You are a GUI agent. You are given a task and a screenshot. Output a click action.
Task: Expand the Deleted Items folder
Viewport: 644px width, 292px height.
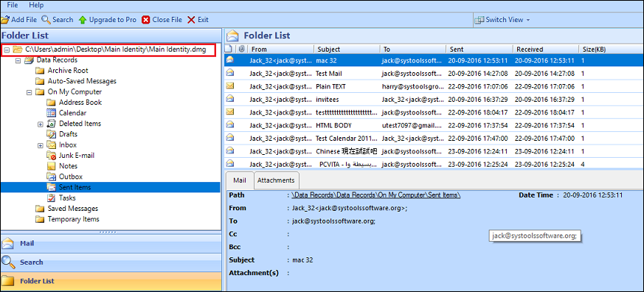pos(41,124)
